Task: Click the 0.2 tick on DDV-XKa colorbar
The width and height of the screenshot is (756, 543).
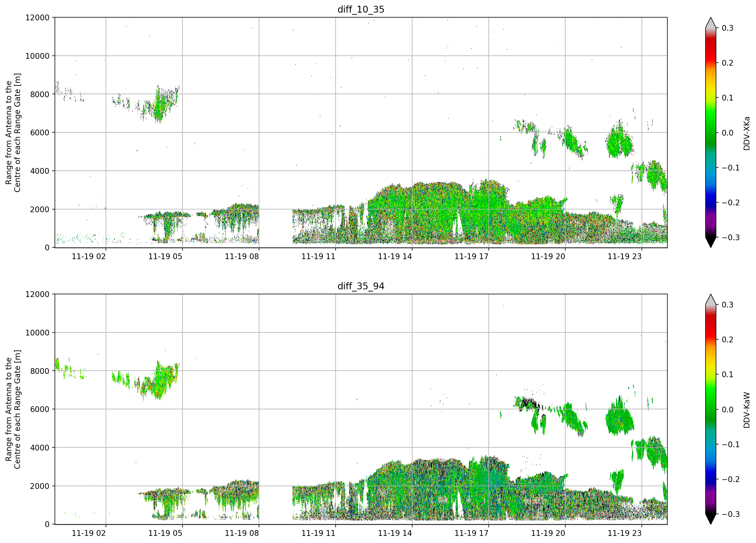Action: pos(727,63)
